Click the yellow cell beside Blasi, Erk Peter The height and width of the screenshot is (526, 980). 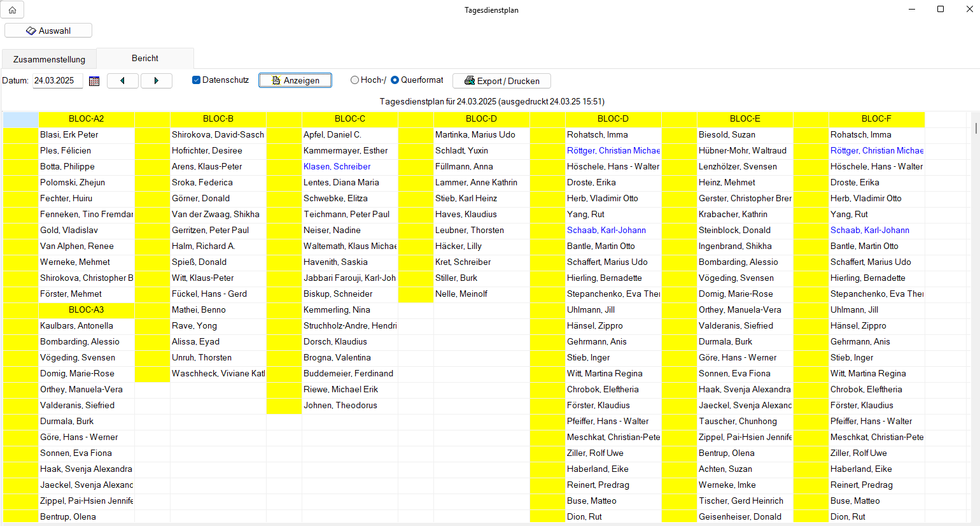point(20,134)
